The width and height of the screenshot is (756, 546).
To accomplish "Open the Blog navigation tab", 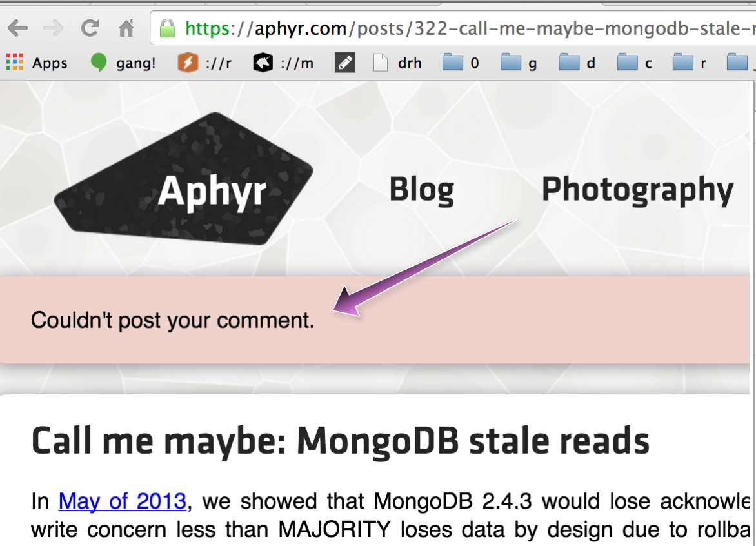I will [421, 190].
